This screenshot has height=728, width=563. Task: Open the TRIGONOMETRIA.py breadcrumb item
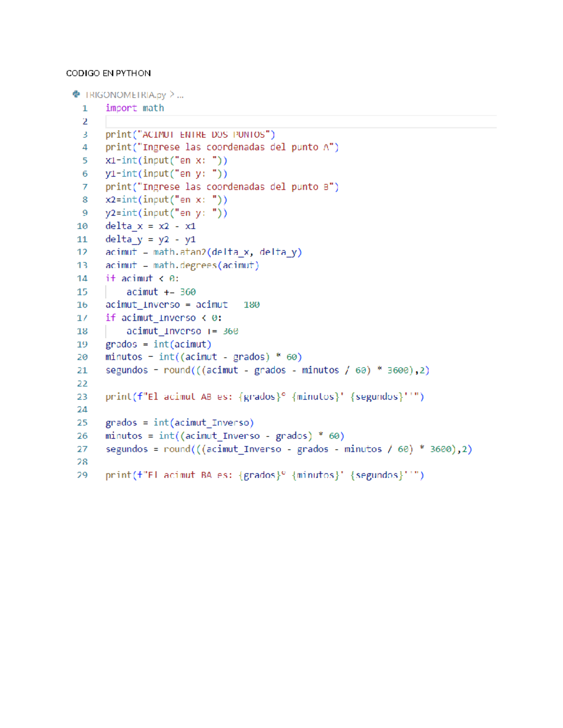click(125, 95)
